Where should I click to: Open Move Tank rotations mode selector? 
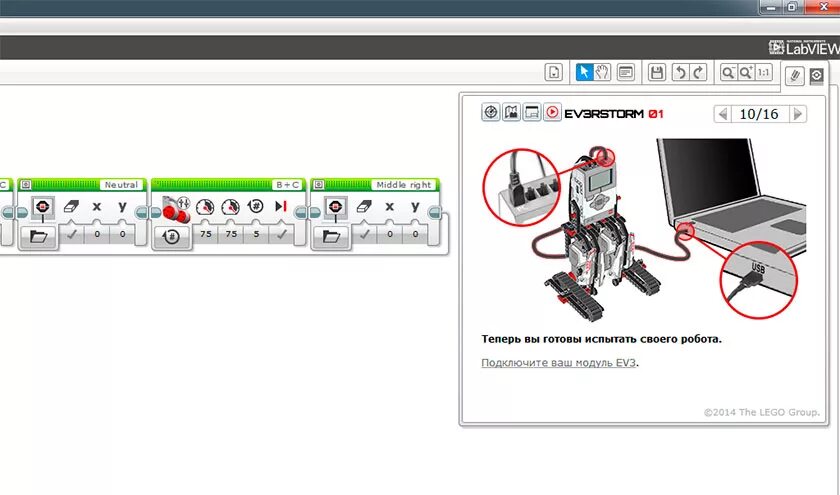click(x=172, y=236)
